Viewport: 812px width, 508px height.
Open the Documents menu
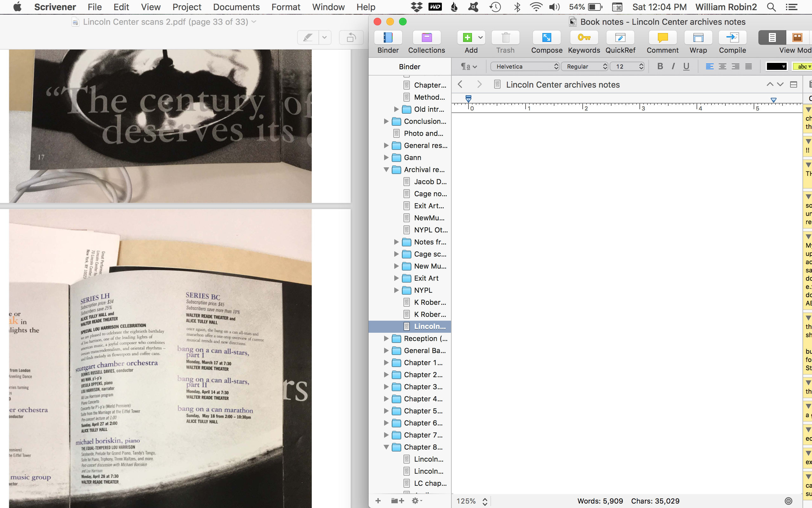(236, 7)
